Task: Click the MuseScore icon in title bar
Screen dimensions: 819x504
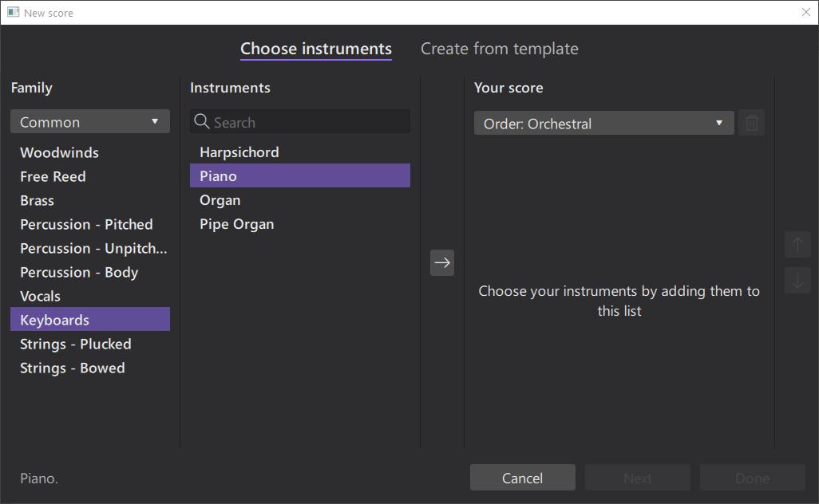Action: pyautogui.click(x=13, y=13)
